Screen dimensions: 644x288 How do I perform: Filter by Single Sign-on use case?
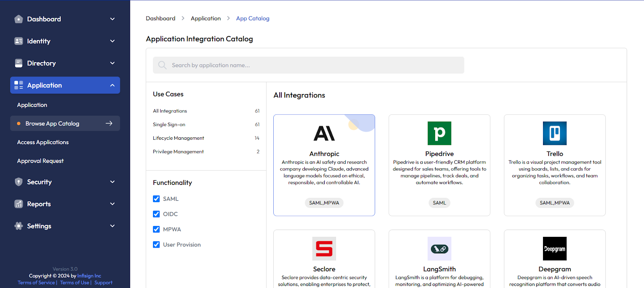206,124
